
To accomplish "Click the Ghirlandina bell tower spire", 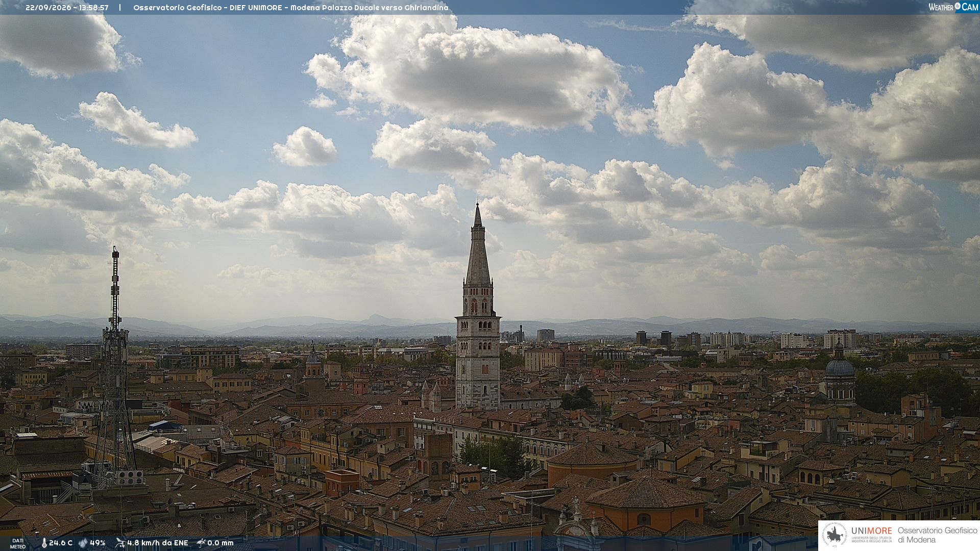I will click(478, 245).
